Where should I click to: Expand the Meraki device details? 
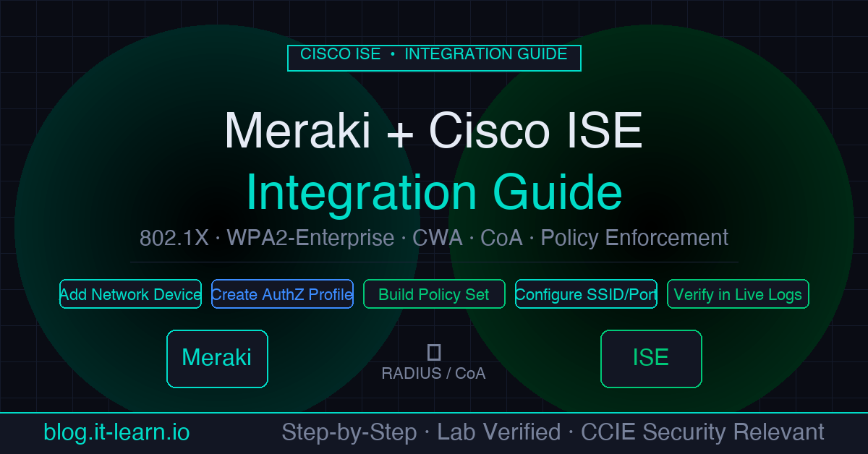tap(217, 358)
